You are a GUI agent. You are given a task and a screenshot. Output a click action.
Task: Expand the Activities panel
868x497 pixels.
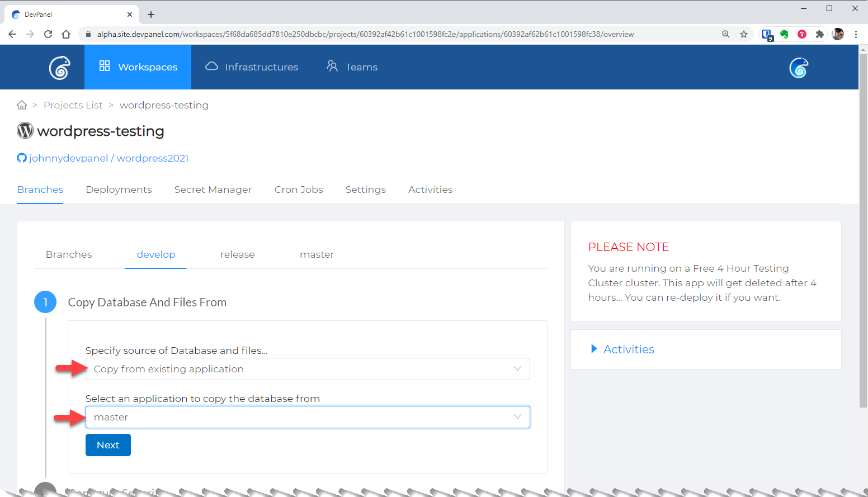[628, 349]
